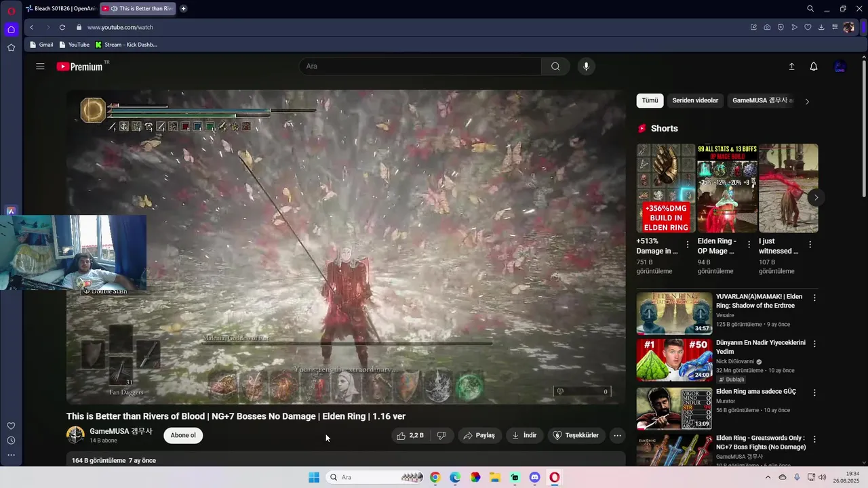Open Opera snapshot camera icon
This screenshot has width=868, height=488.
pyautogui.click(x=767, y=27)
